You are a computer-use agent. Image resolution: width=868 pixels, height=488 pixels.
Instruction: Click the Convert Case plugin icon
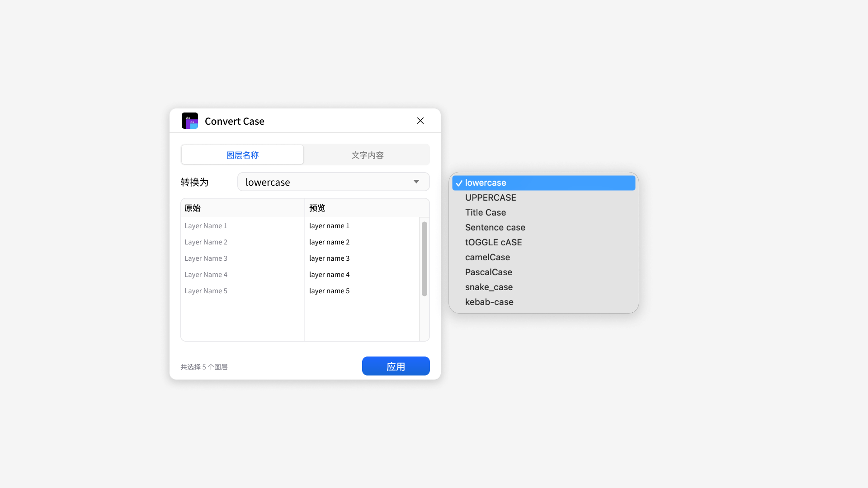(x=190, y=121)
